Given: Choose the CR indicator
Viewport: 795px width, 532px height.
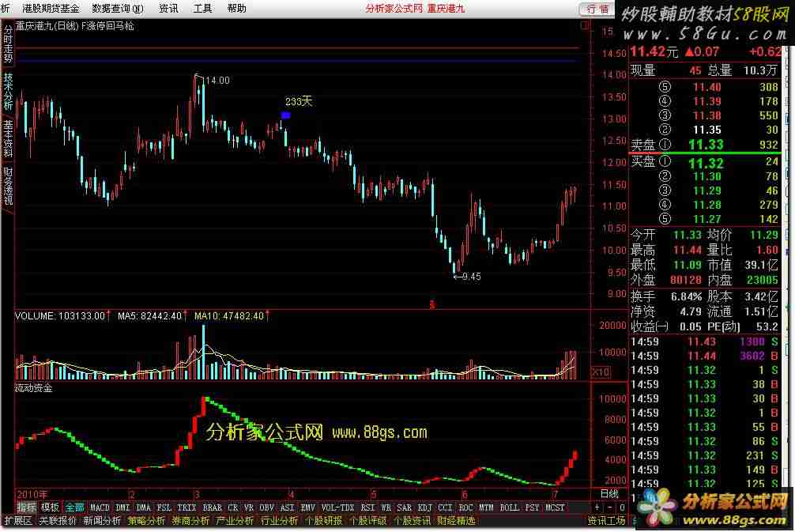Looking at the screenshot, I should [232, 507].
